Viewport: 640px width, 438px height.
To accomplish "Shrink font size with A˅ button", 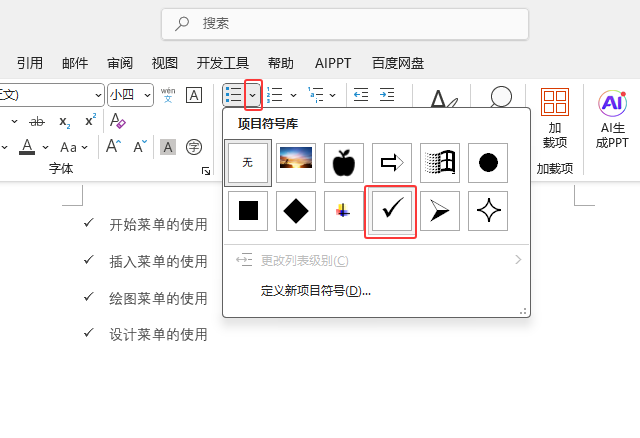I will 140,146.
